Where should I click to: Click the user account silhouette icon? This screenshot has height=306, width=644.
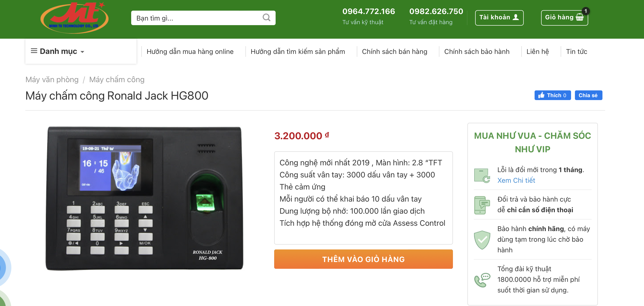coord(515,17)
